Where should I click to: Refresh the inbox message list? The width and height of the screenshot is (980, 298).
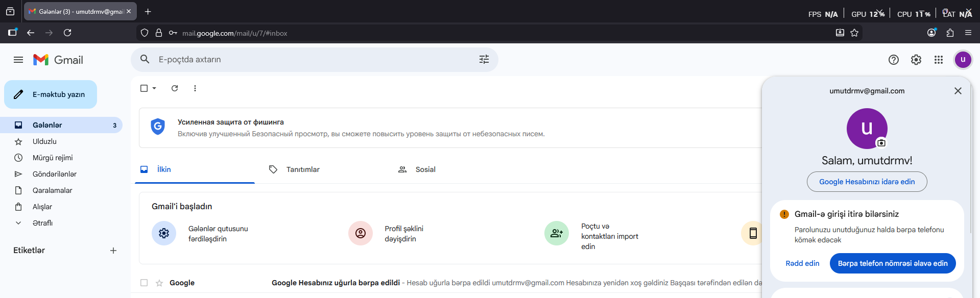(x=175, y=88)
